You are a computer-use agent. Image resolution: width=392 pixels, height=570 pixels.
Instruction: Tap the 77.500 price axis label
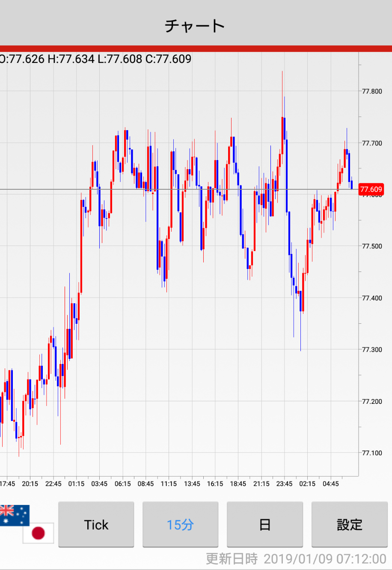372,246
